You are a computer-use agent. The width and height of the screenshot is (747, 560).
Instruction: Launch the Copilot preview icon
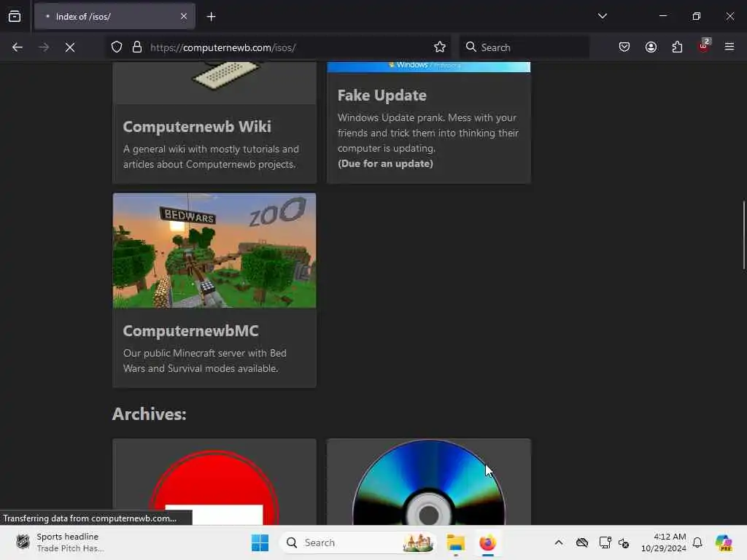(x=724, y=542)
